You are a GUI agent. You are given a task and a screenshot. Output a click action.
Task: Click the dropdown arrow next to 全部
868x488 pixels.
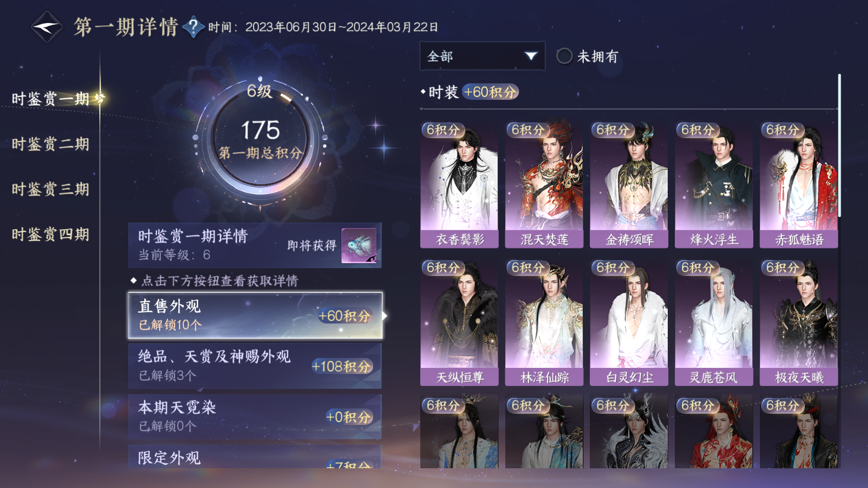(x=531, y=56)
